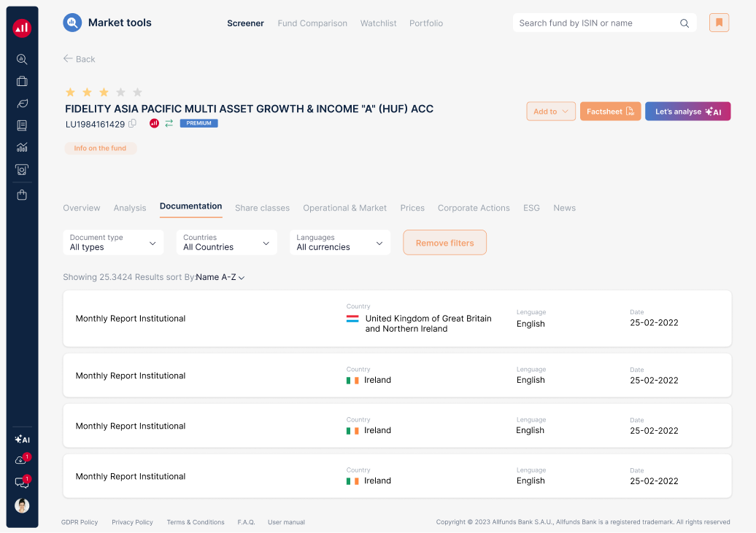This screenshot has height=533, width=756.
Task: Open GDPR Policy link
Action: tap(80, 522)
